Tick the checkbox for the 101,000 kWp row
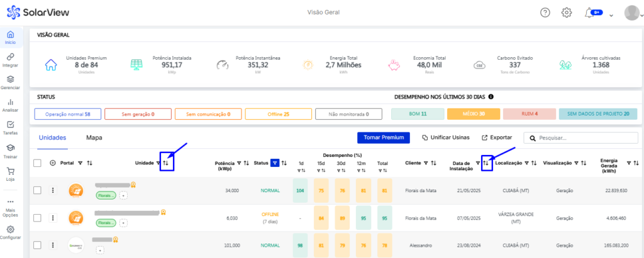The width and height of the screenshot is (644, 258). coord(37,245)
